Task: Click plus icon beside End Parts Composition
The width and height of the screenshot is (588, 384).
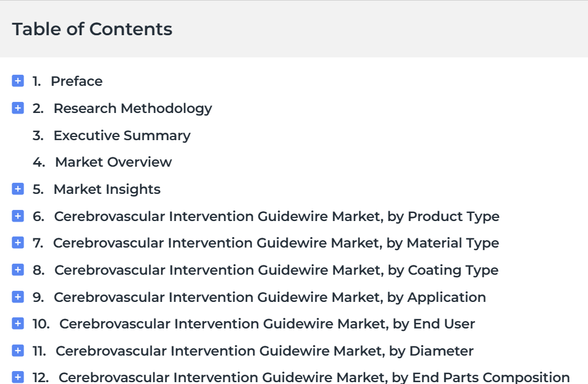Action: pos(18,377)
